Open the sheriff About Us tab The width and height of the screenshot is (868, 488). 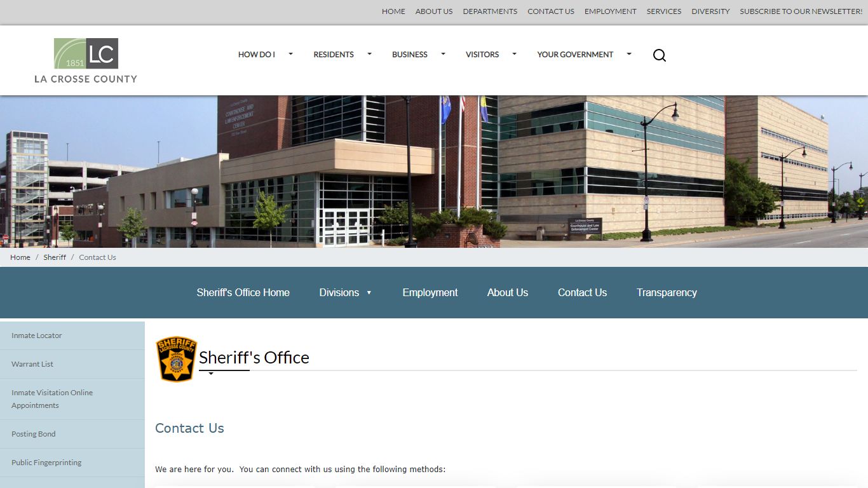[x=508, y=293]
